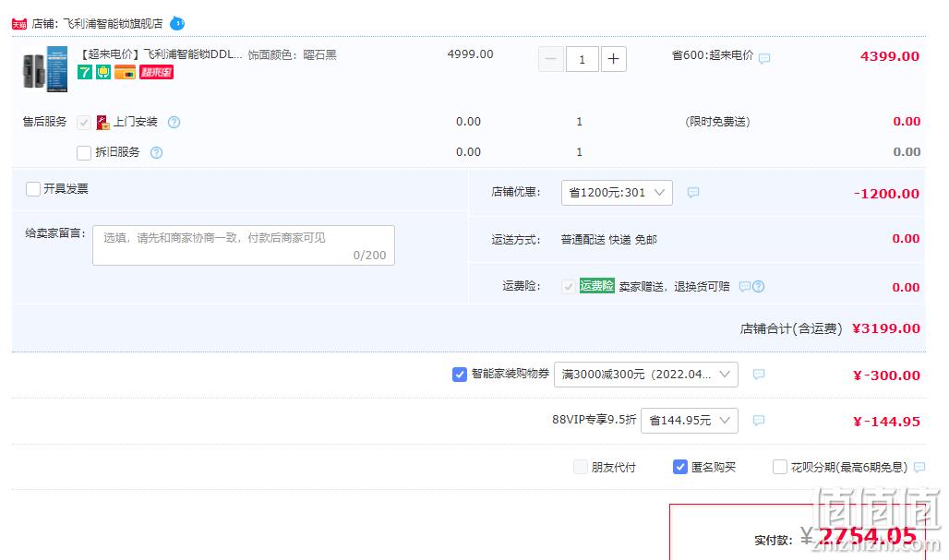Screen dimensions: 949x560
Task: Click the (限时免费送) text
Action: 718,122
